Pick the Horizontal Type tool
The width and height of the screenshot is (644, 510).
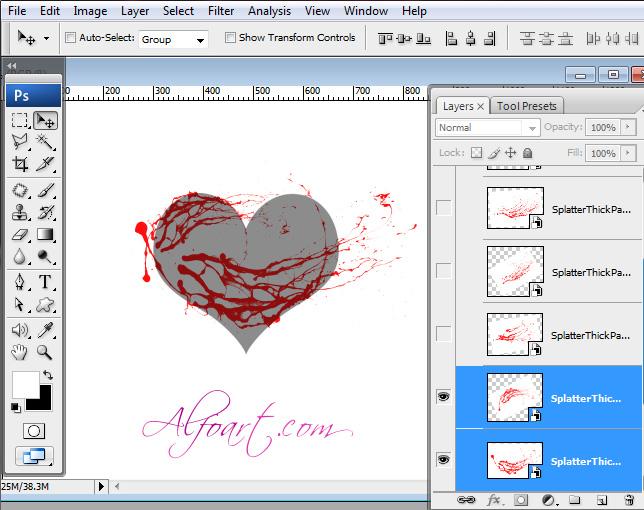coord(45,281)
